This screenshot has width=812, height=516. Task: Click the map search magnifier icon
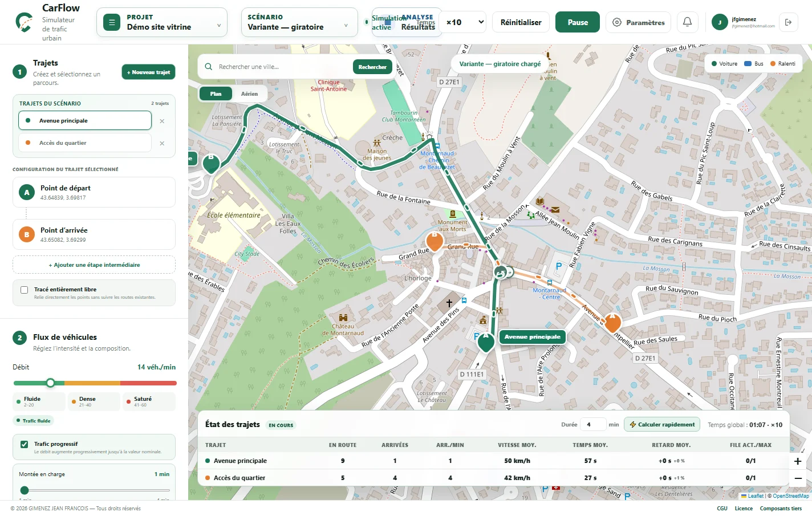tap(208, 67)
